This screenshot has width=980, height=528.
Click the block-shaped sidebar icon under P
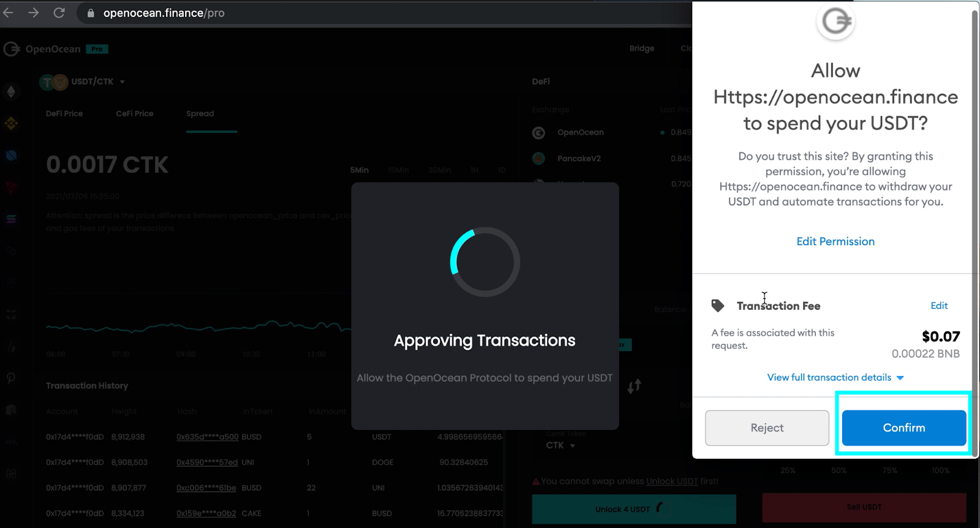tap(11, 410)
